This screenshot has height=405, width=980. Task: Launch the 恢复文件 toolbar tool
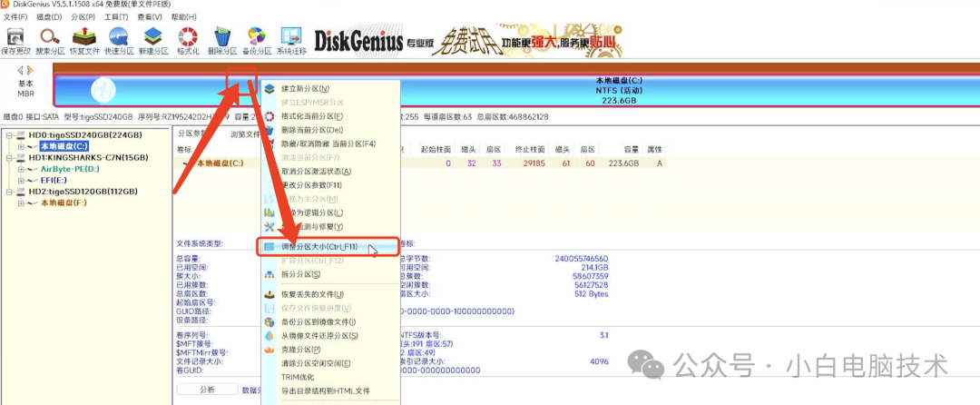pos(84,41)
